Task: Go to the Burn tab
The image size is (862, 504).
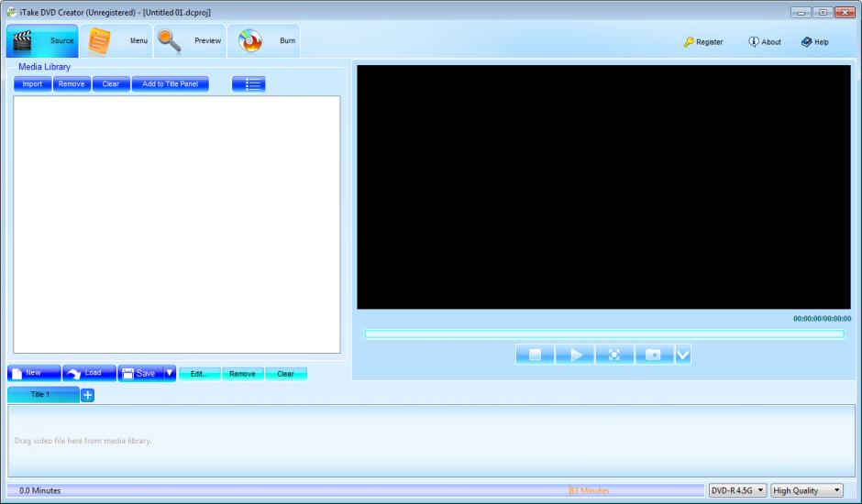Action: pyautogui.click(x=264, y=40)
